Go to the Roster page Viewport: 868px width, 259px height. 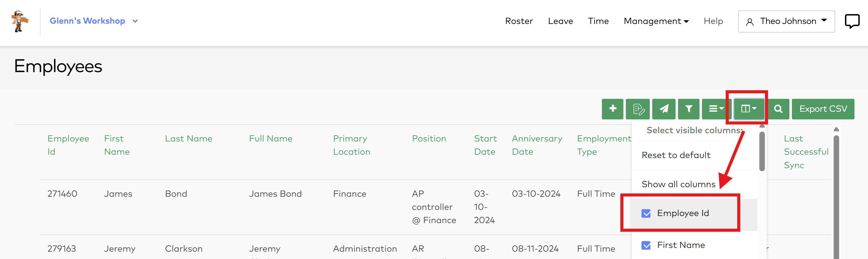click(519, 21)
